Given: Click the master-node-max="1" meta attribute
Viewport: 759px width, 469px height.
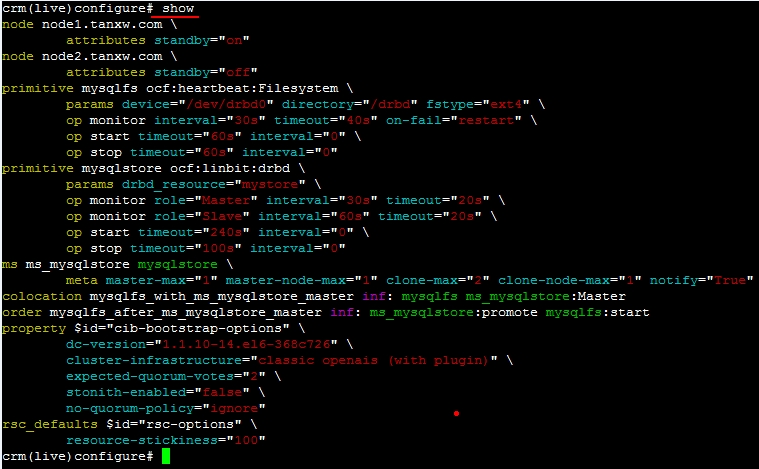Looking at the screenshot, I should 302,280.
